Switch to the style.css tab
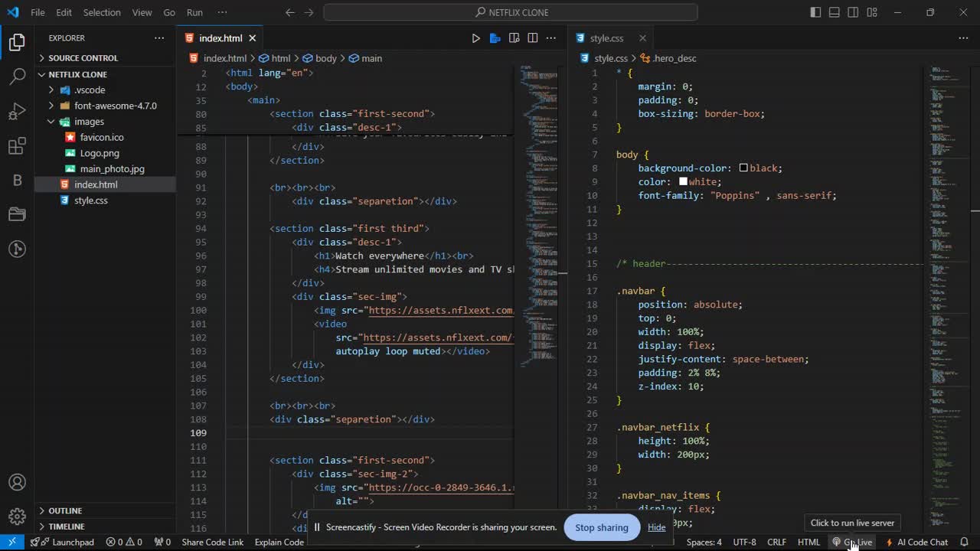Viewport: 980px width, 551px height. click(606, 38)
